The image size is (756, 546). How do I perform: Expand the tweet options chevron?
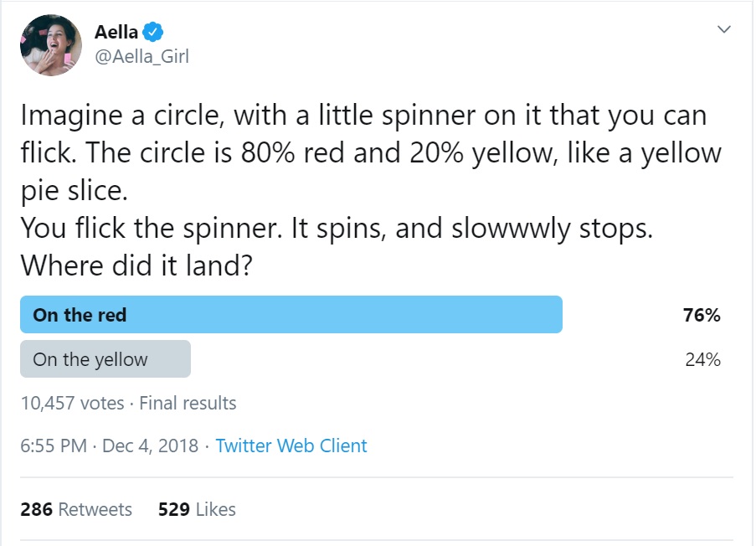click(724, 29)
